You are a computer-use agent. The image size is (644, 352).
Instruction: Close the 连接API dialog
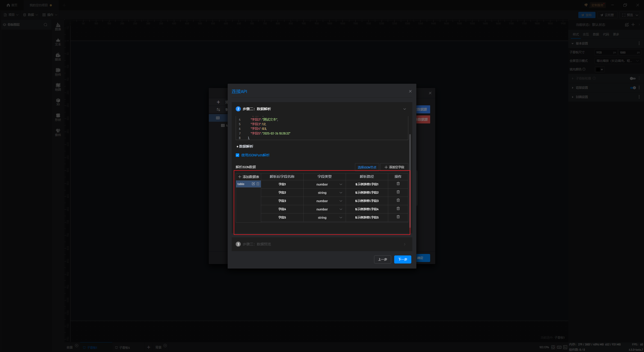(410, 91)
